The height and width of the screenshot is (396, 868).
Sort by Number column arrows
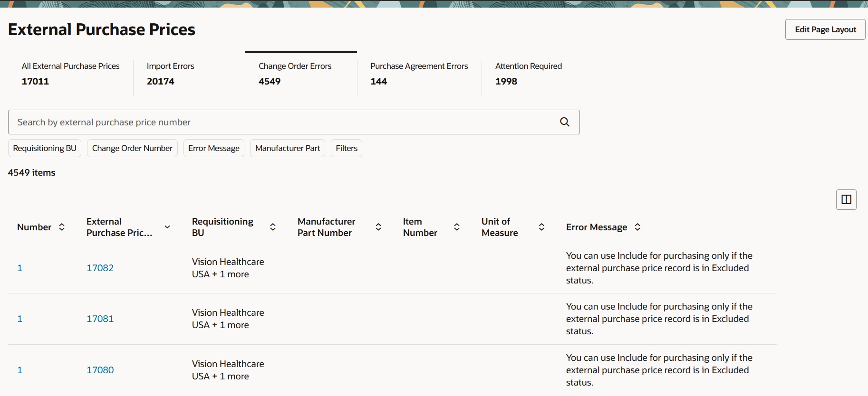click(62, 227)
